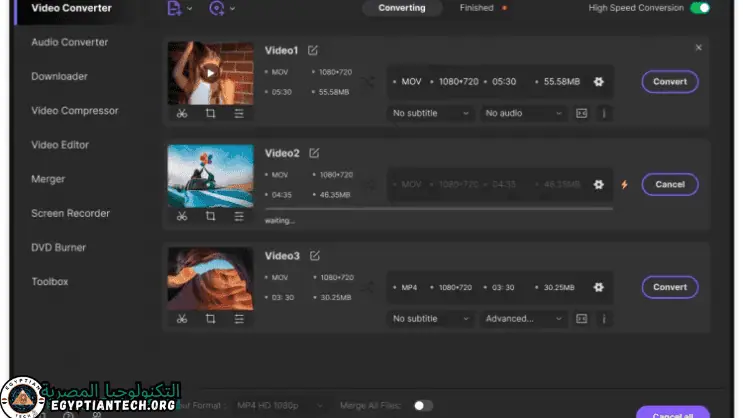The width and height of the screenshot is (743, 418).
Task: Play the Video1 thumbnail preview
Action: [x=209, y=72]
